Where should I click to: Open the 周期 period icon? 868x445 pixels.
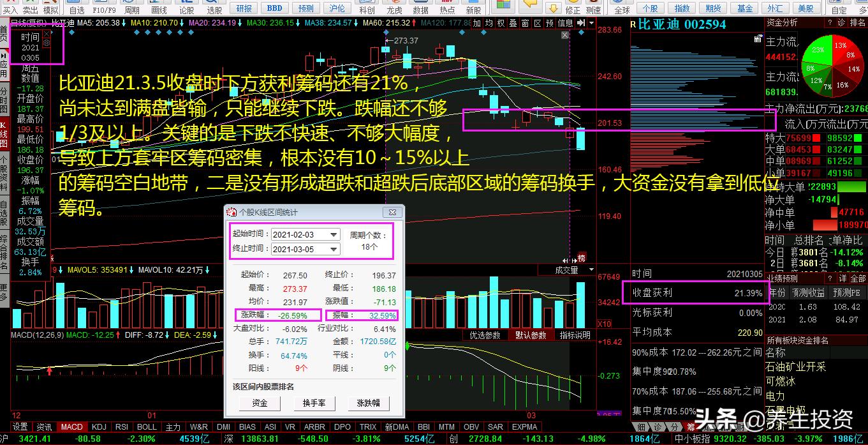click(131, 7)
